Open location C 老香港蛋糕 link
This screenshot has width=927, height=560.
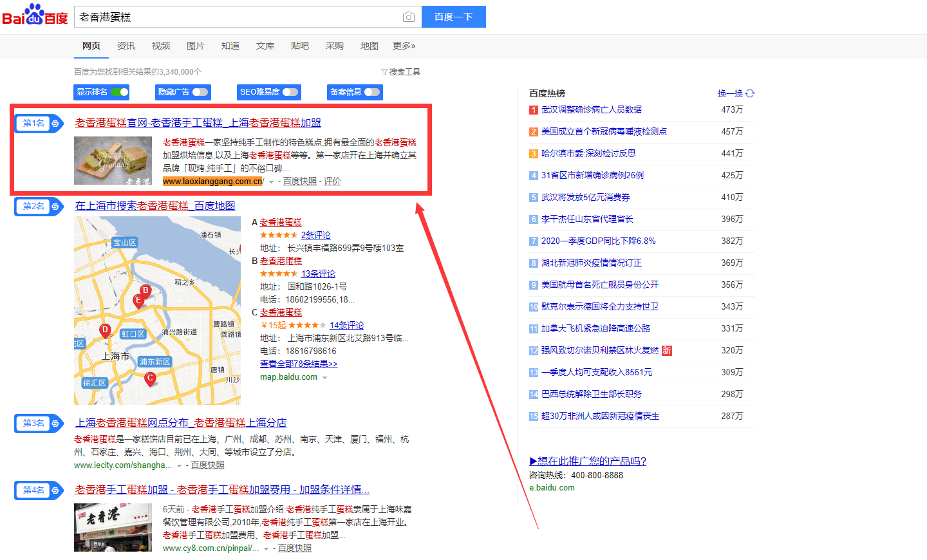(x=281, y=312)
